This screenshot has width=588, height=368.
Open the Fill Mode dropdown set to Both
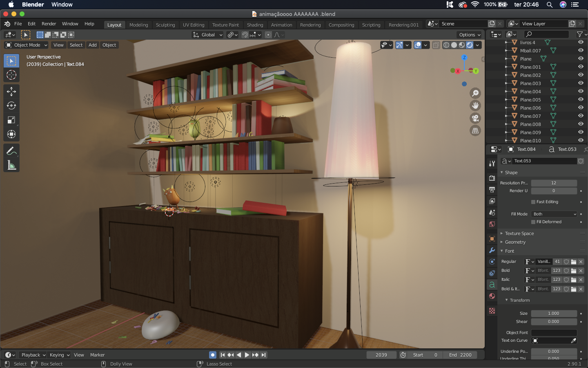click(x=554, y=214)
